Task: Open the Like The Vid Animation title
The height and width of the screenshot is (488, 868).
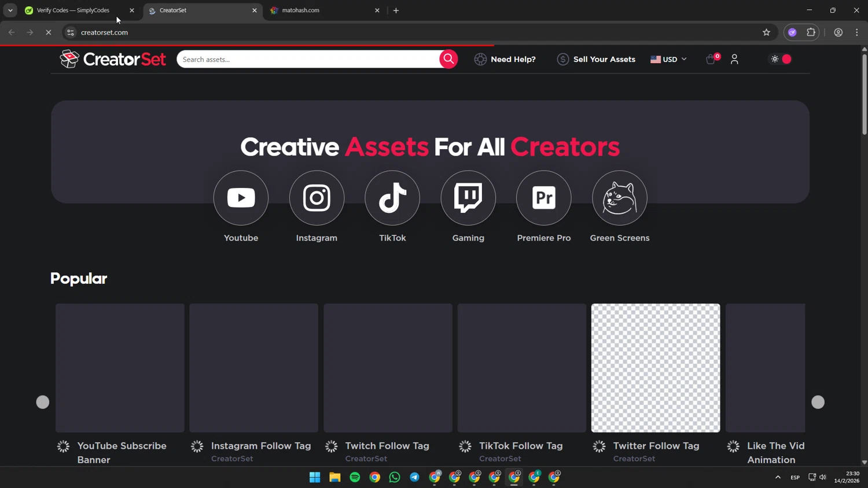Action: pos(776,453)
